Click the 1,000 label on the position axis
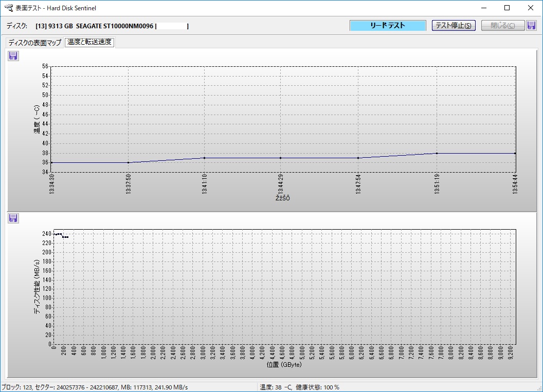Screen dimensions: 543x392 click(x=103, y=353)
